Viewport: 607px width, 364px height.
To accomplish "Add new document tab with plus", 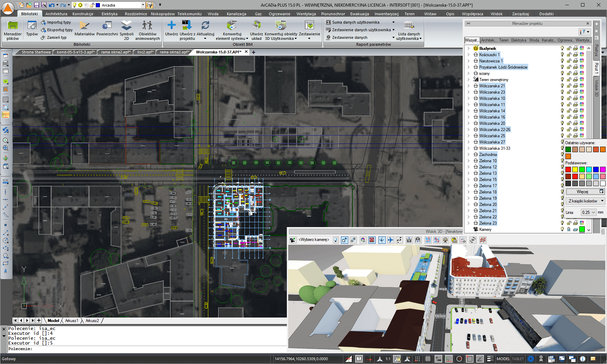I will coord(254,52).
